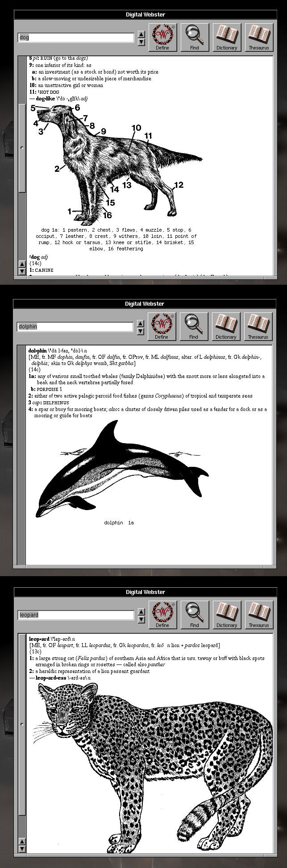Select Dictionary in the dolphin window
This screenshot has height=868, width=287.
[226, 326]
